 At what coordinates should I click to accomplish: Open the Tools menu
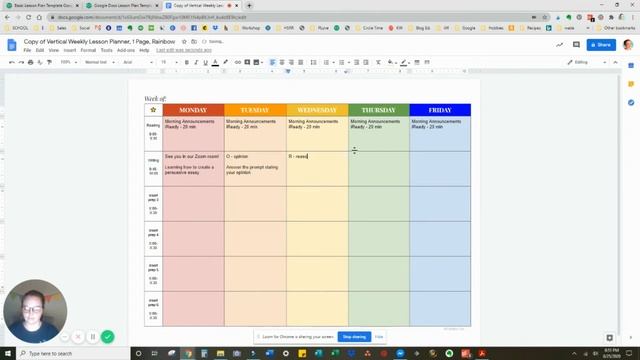click(x=106, y=50)
